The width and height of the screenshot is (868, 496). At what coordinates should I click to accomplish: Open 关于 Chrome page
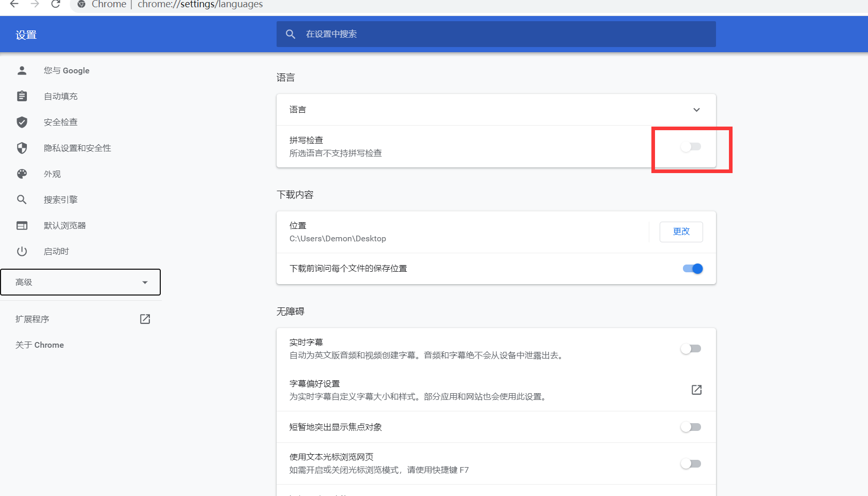tap(40, 345)
